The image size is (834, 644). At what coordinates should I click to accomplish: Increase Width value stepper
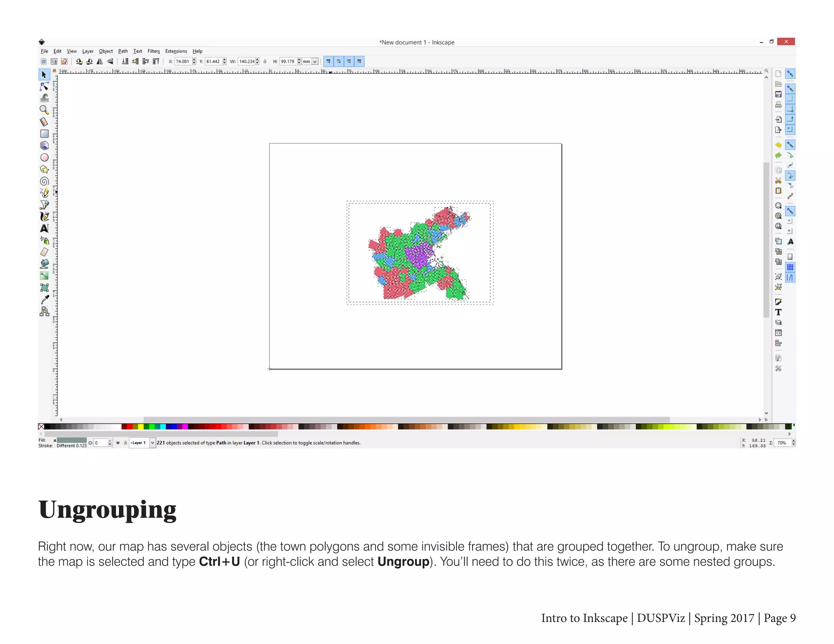257,60
